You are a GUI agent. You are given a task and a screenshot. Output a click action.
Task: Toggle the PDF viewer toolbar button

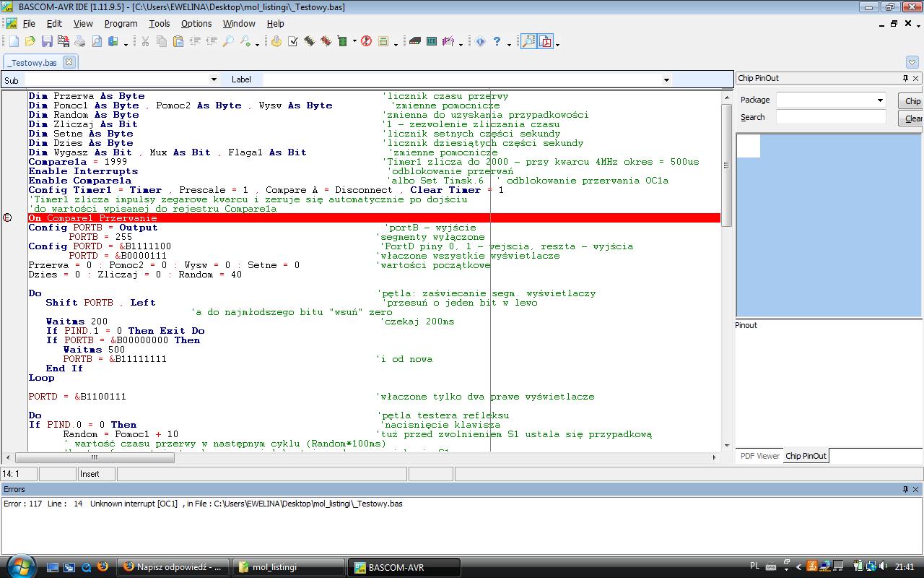pos(546,42)
